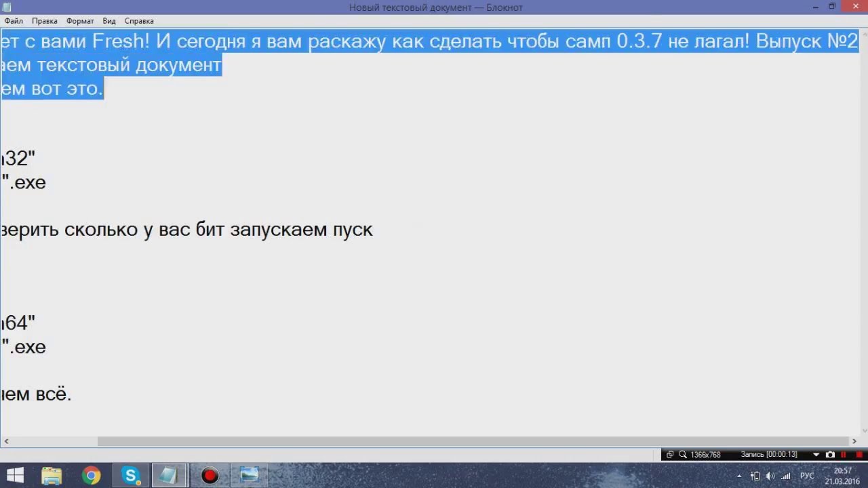Open the screen recorder taskbar icon

(210, 476)
